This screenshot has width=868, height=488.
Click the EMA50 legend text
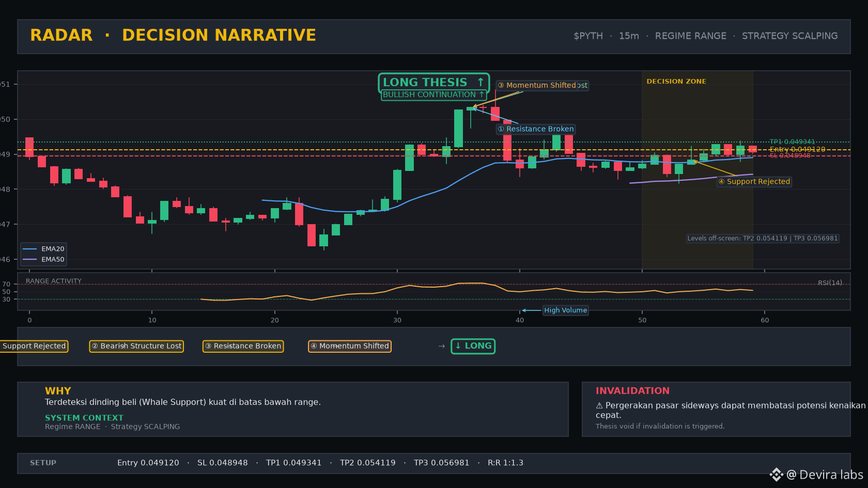53,260
